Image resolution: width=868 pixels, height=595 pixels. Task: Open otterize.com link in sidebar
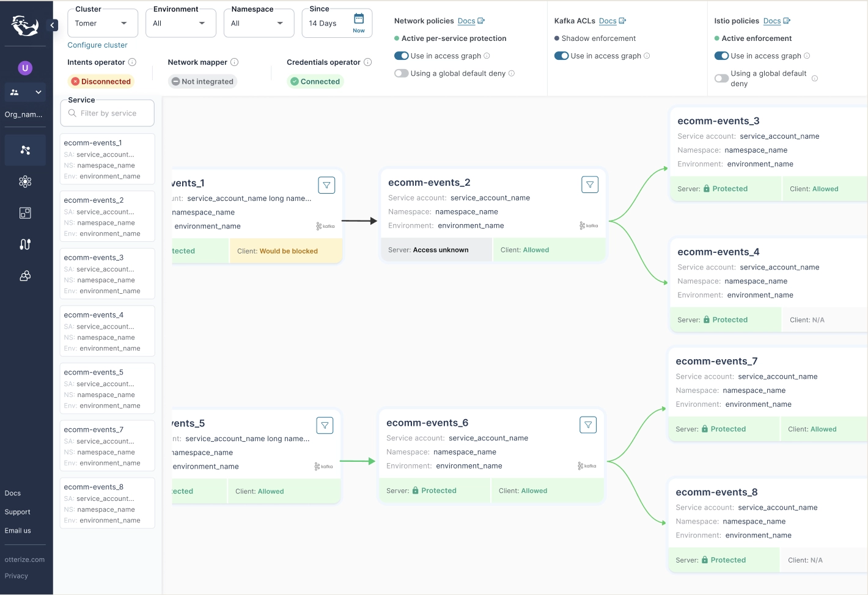[24, 560]
